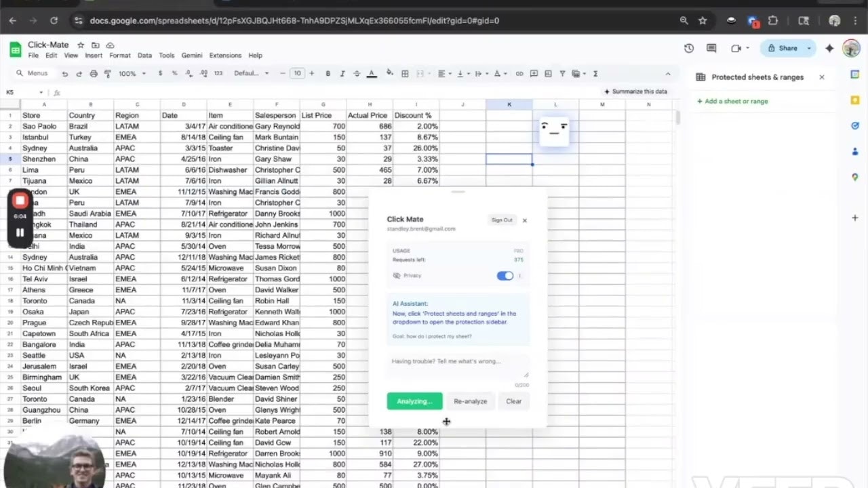The image size is (868, 488).
Task: Pause the screen recording
Action: pos(20,232)
